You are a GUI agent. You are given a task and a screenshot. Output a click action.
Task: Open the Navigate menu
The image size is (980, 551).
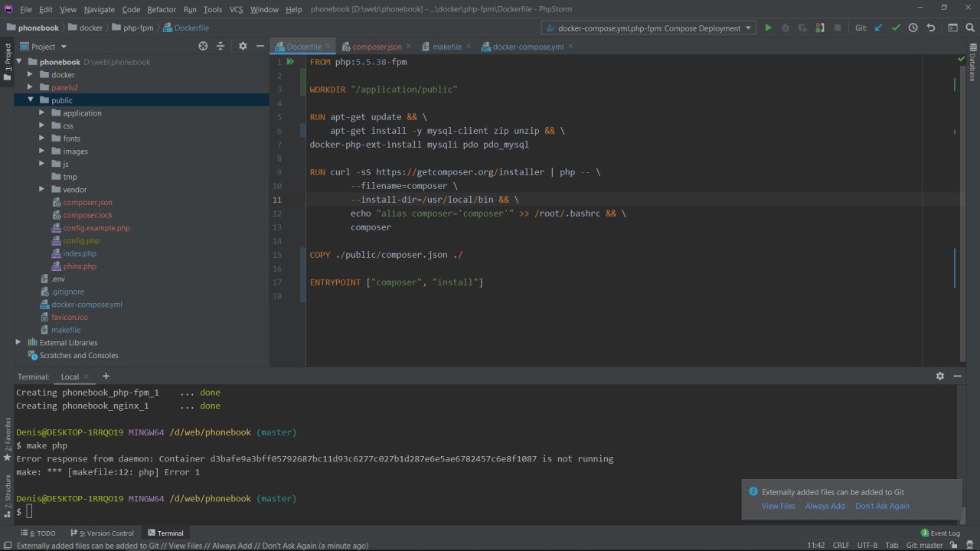100,9
